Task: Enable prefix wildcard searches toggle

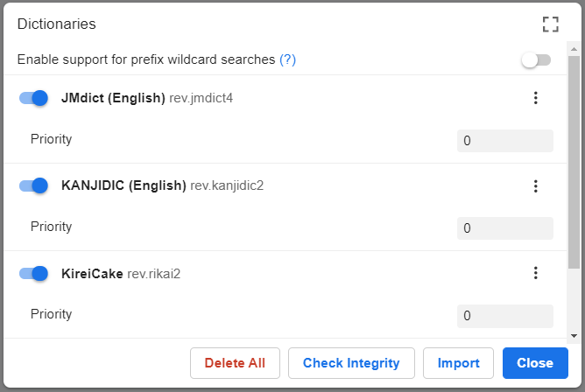Action: pos(536,60)
